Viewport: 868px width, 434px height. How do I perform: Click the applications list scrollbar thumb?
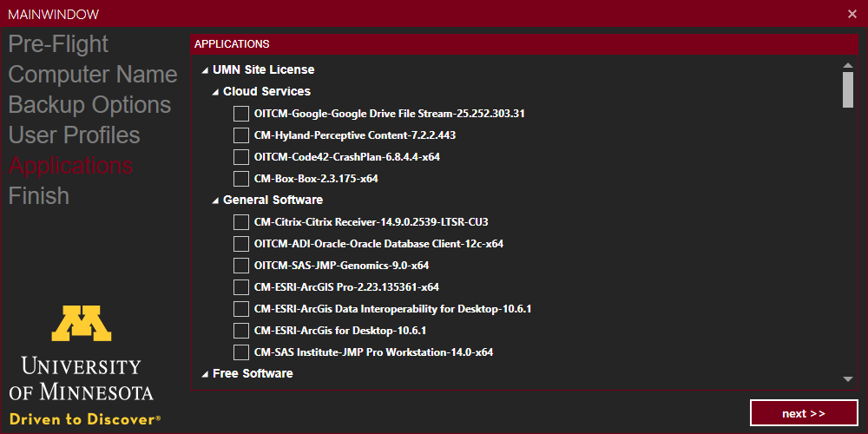tap(847, 89)
